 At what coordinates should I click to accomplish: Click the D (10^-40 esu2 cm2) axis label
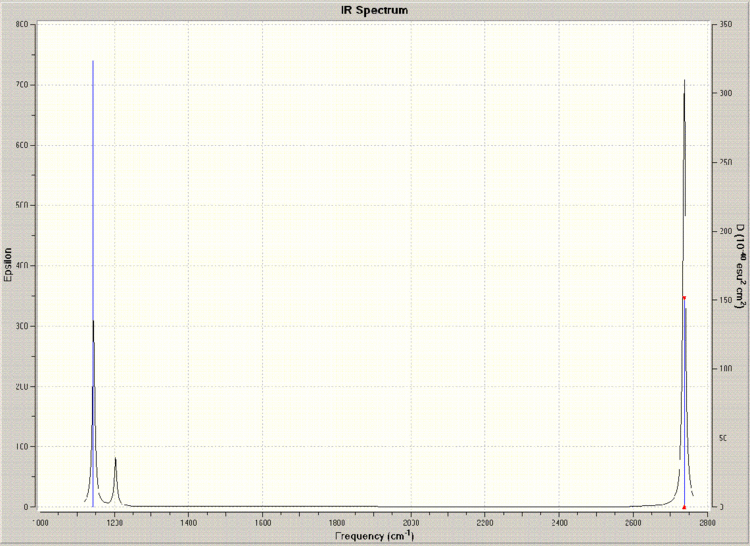[x=741, y=266]
